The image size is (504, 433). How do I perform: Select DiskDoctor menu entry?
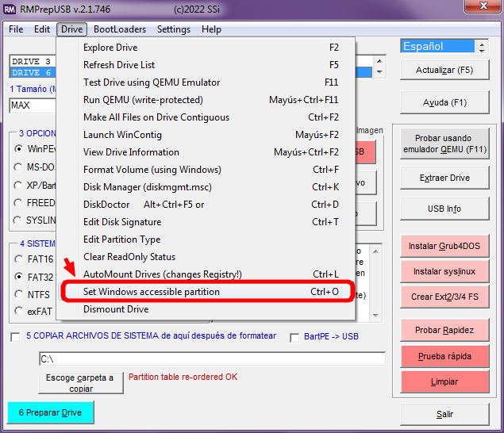(x=206, y=205)
